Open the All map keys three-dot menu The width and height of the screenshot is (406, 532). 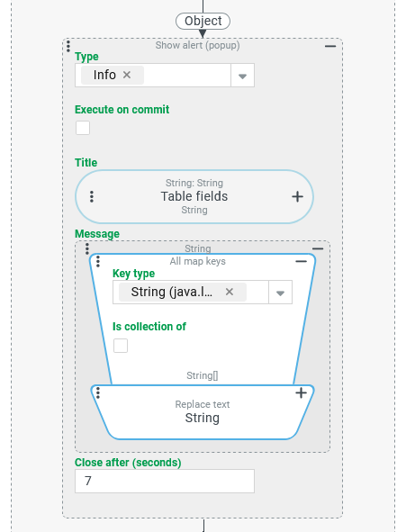(98, 261)
